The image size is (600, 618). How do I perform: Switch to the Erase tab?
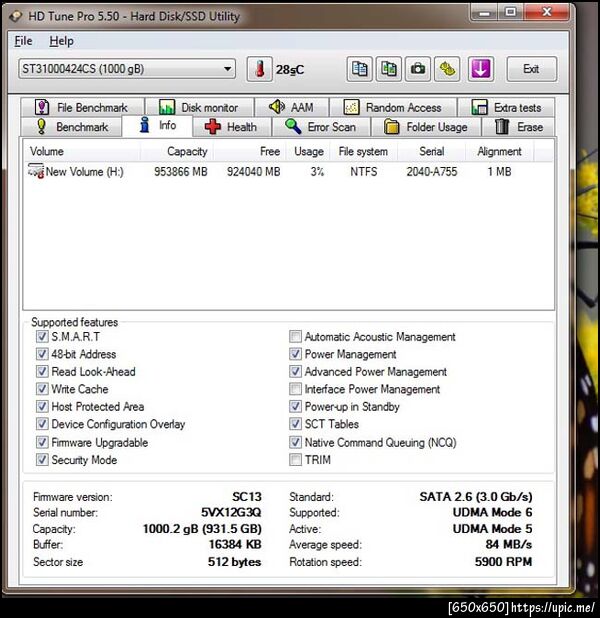click(x=518, y=127)
